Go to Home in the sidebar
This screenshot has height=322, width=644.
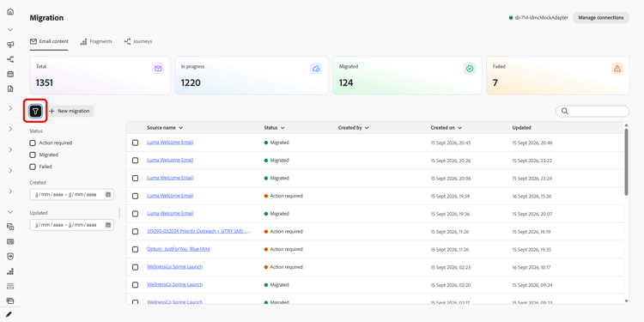click(x=10, y=12)
